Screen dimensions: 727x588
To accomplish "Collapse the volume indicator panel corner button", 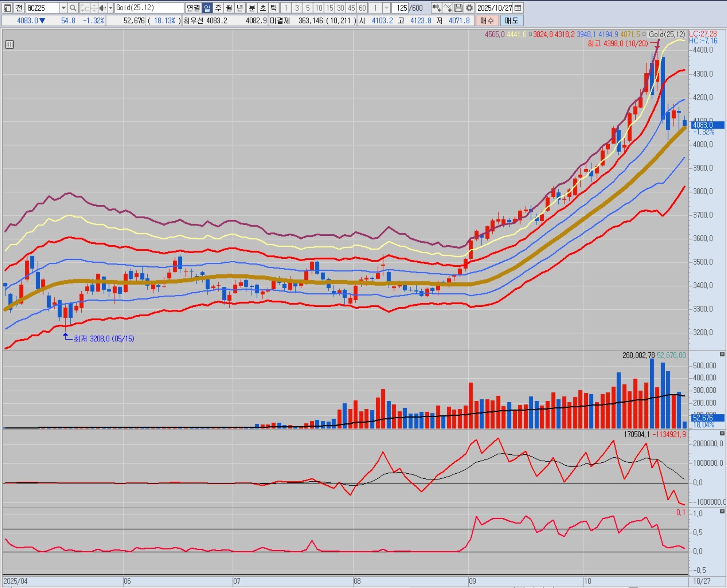I will [x=722, y=355].
